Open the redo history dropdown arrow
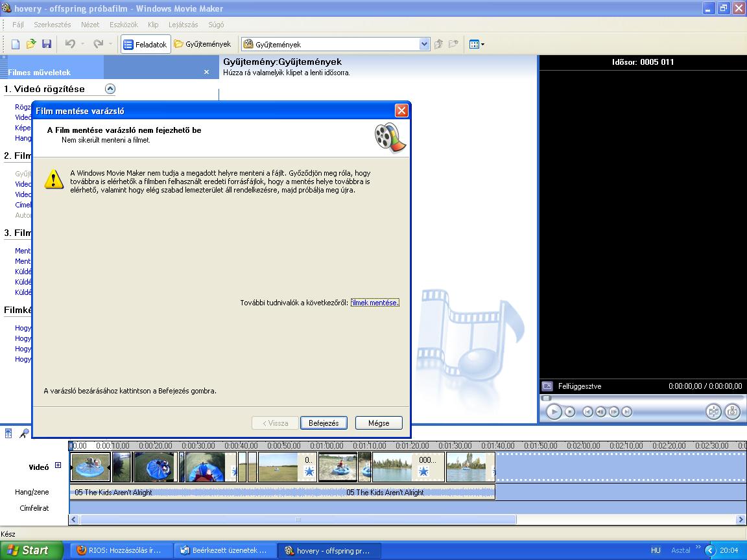747x560 pixels. (110, 44)
